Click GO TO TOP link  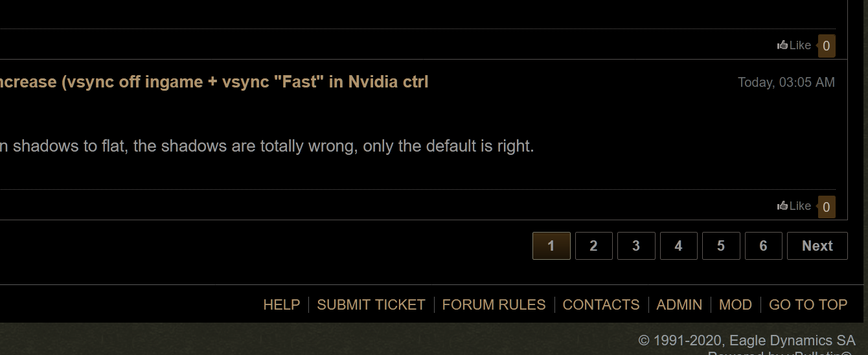[808, 304]
